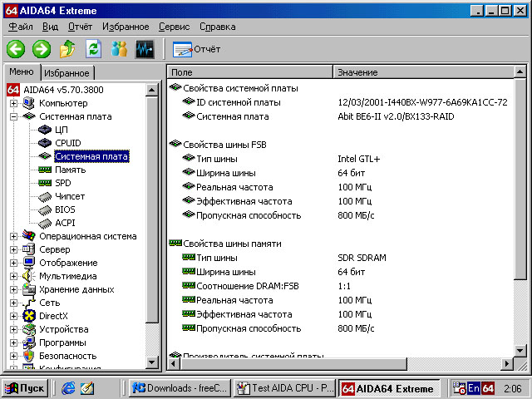532x399 pixels.
Task: Click the folder up-level toolbar icon
Action: tap(67, 49)
